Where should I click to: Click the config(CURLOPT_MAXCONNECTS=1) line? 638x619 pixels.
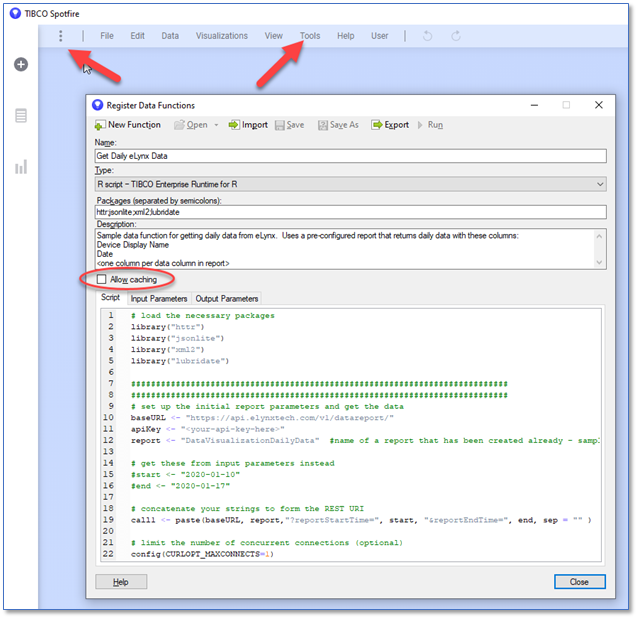click(202, 554)
